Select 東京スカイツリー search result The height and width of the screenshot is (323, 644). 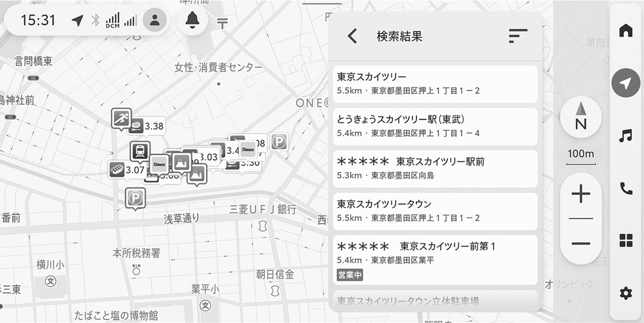pyautogui.click(x=435, y=84)
